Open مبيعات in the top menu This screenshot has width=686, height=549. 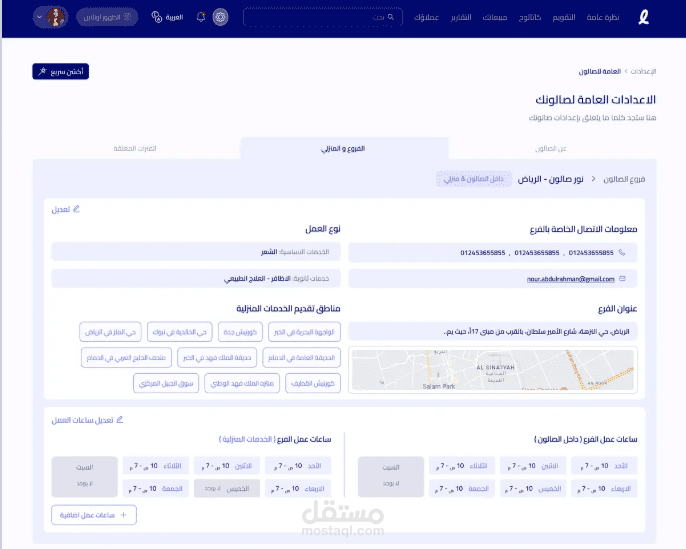pos(495,17)
